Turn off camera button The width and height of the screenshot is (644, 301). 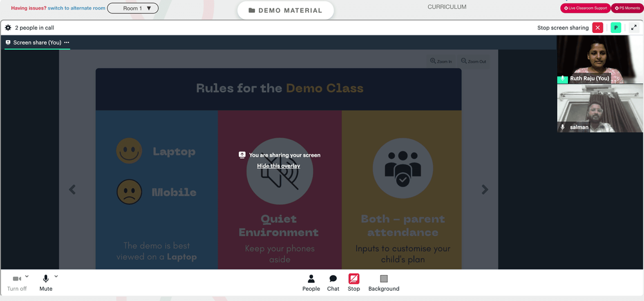click(x=17, y=283)
